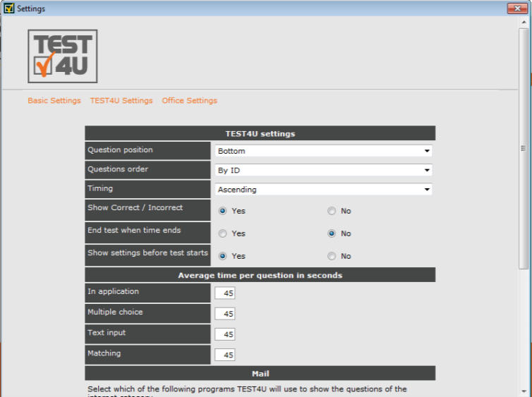Open the Basic Settings tab

coord(54,101)
